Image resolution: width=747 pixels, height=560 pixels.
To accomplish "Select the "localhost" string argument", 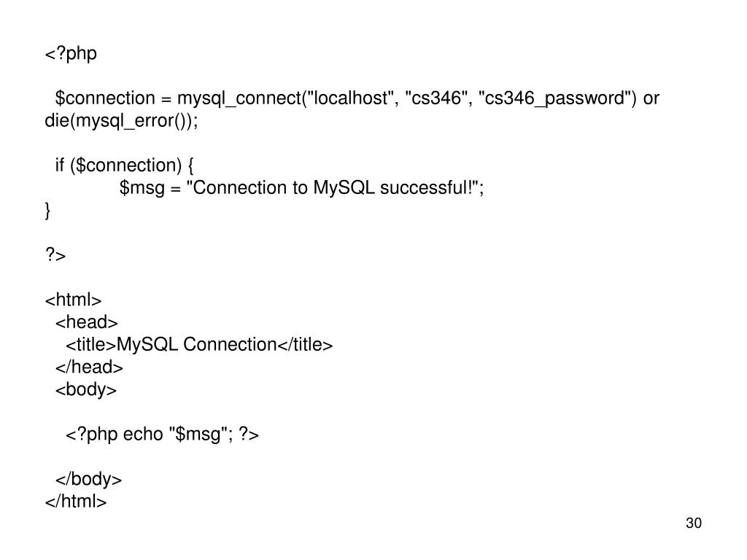I will pyautogui.click(x=351, y=98).
